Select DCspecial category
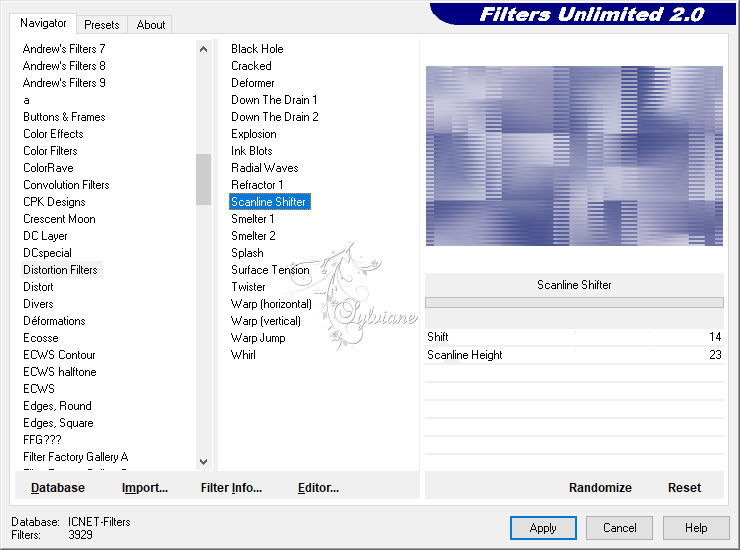This screenshot has height=550, width=740. 47,253
